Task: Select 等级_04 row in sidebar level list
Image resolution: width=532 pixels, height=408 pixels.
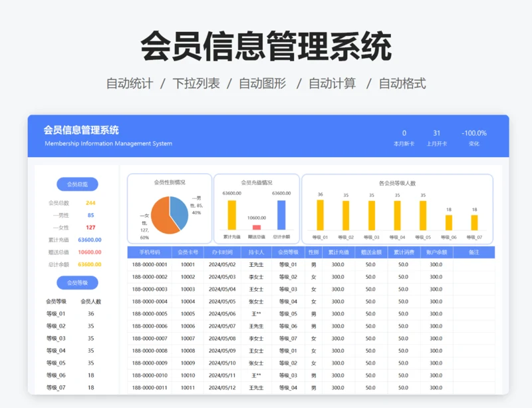Action: pos(74,351)
